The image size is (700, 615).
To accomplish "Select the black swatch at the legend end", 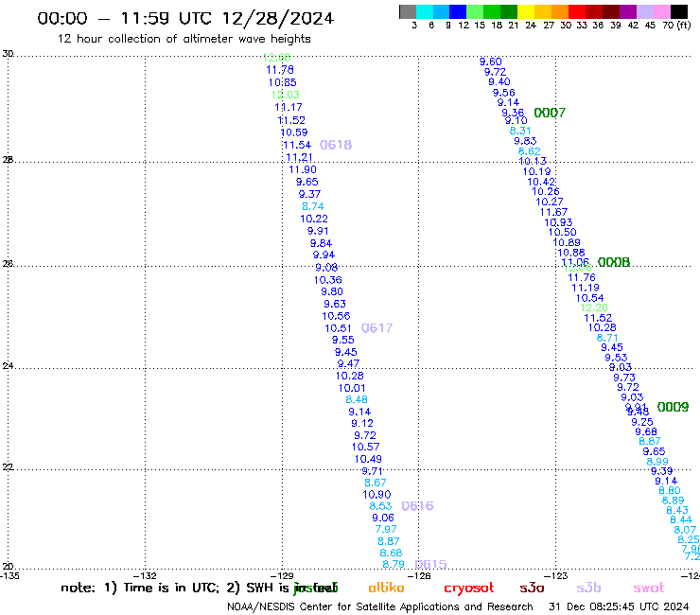I will point(678,11).
